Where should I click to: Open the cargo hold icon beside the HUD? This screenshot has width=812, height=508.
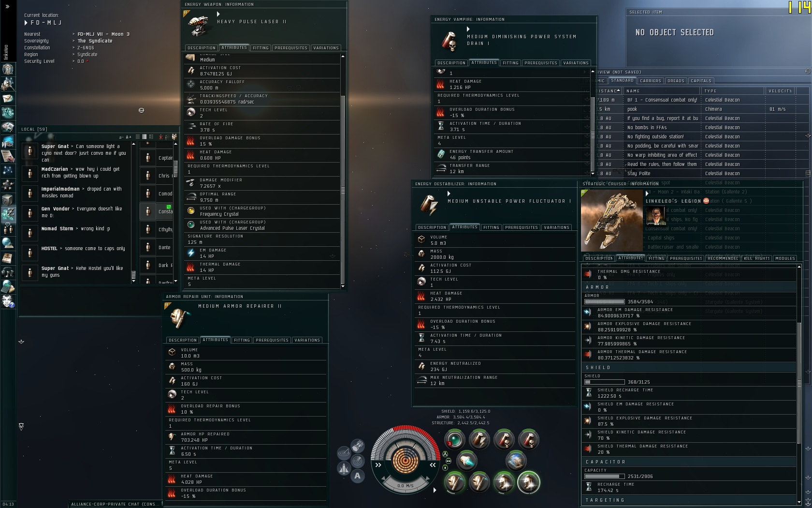pos(358,445)
